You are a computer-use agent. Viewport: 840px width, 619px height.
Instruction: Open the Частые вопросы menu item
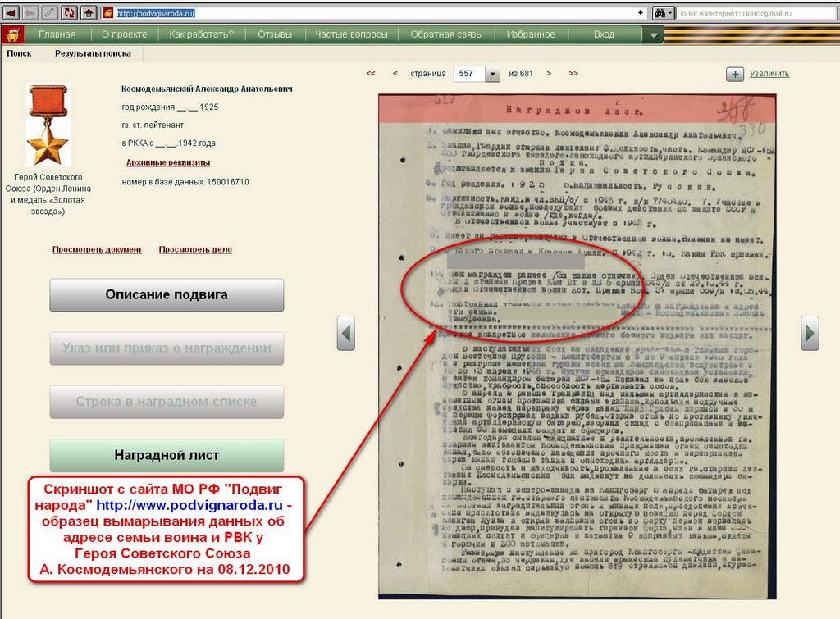click(352, 34)
